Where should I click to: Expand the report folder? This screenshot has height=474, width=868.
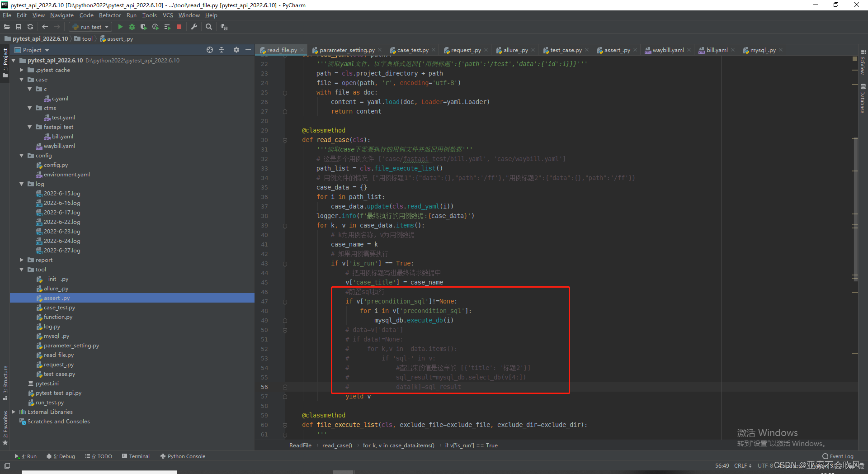tap(22, 260)
